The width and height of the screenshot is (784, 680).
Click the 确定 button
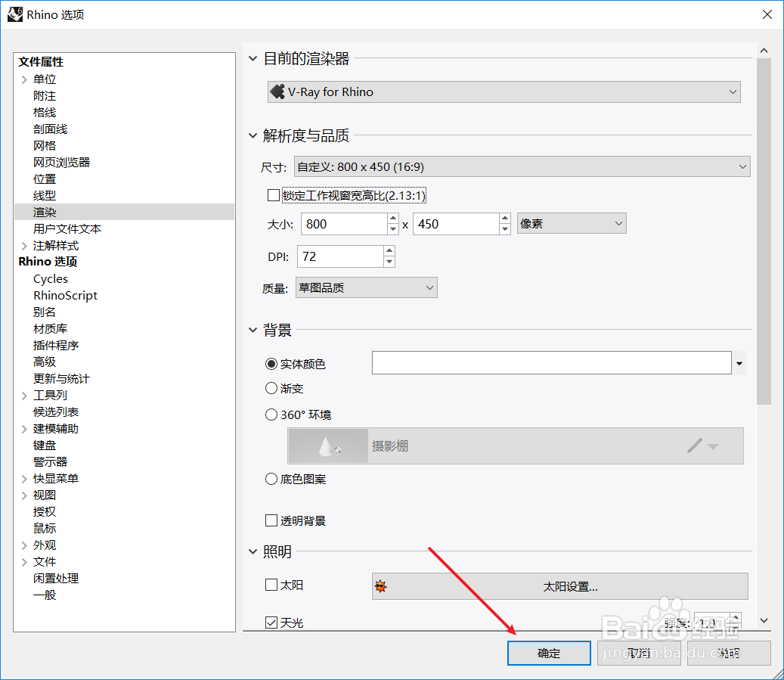(549, 653)
